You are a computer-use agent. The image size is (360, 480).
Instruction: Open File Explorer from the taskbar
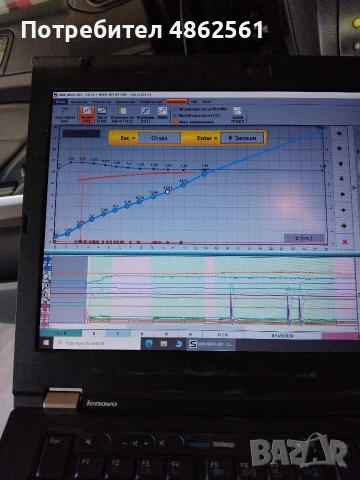[x=164, y=343]
